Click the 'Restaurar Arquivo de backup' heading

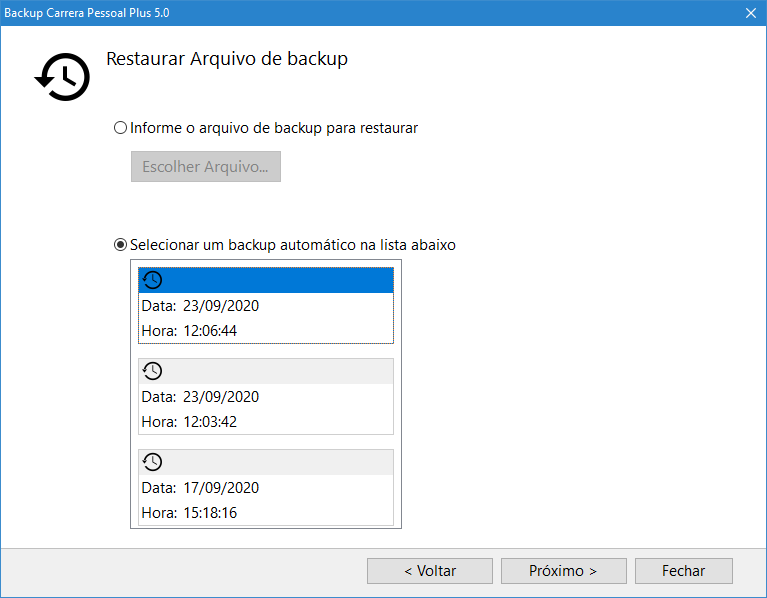[227, 59]
